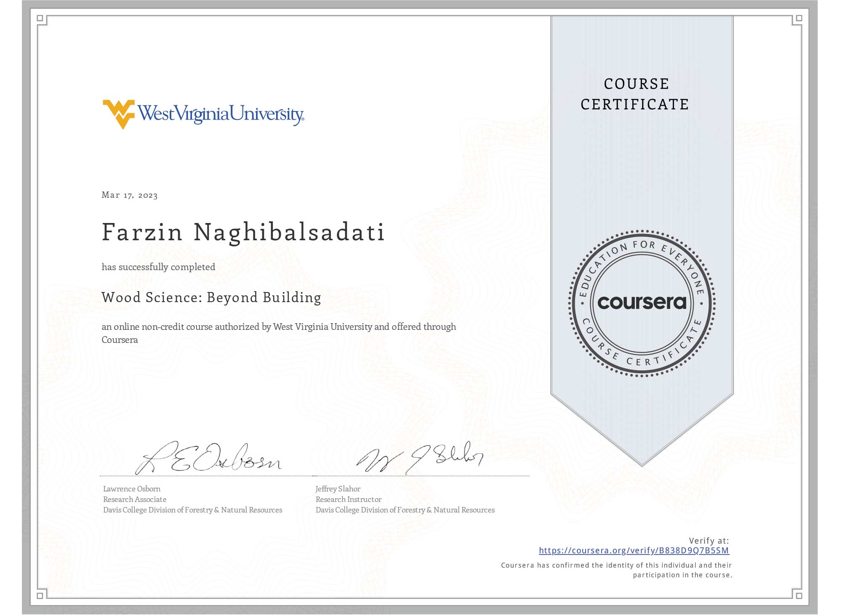The height and width of the screenshot is (616, 842).
Task: Click the Research Associate title text
Action: [135, 499]
